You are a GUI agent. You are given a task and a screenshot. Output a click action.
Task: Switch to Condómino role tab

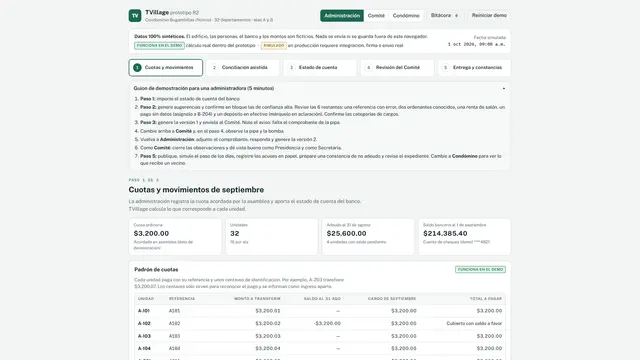pos(406,16)
